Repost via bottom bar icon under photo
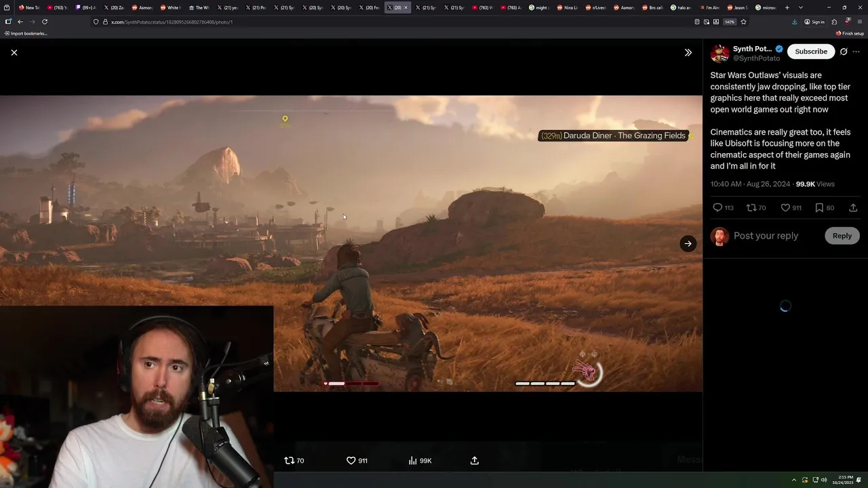 pyautogui.click(x=294, y=461)
